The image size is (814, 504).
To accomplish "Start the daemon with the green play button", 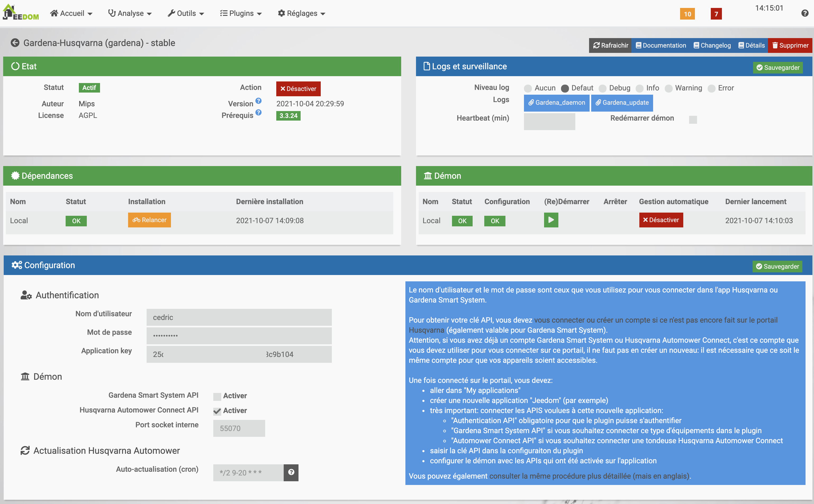I will coord(551,220).
